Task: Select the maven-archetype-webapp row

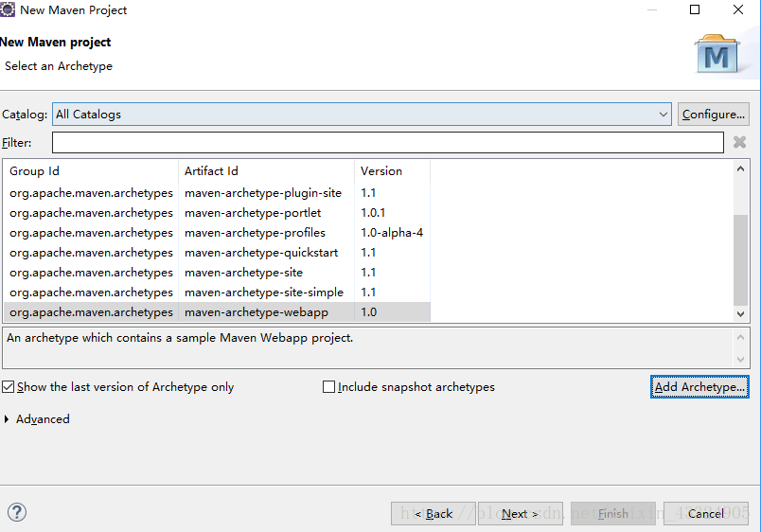Action: coord(217,312)
